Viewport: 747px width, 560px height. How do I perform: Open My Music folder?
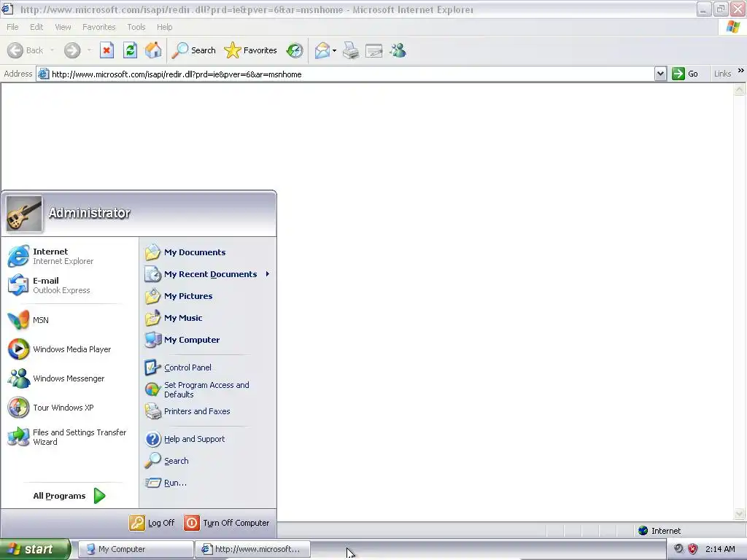coord(208,318)
